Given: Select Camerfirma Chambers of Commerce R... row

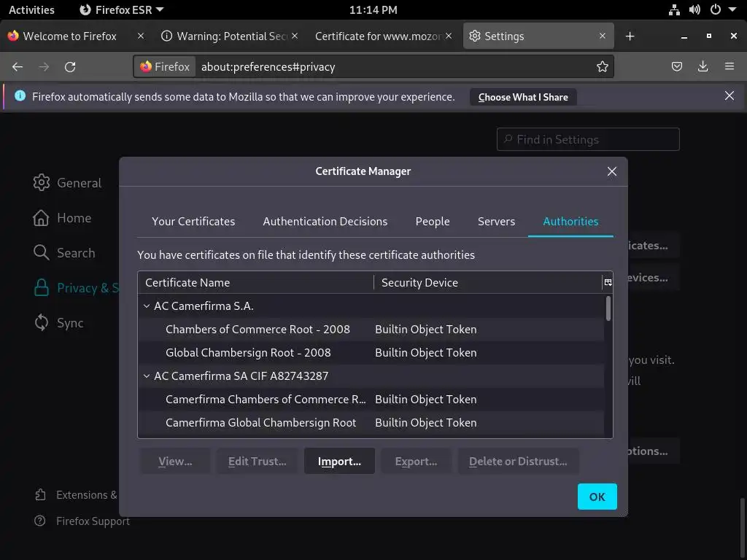Looking at the screenshot, I should [371, 400].
